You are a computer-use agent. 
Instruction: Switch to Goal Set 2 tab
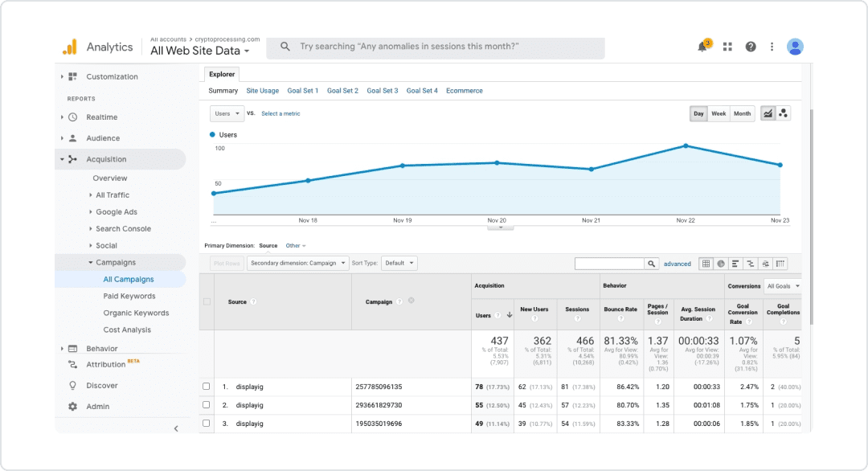(x=342, y=91)
